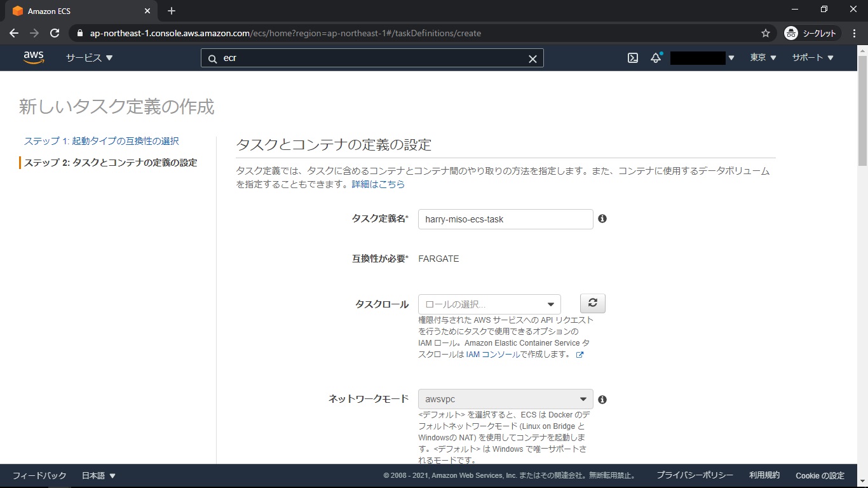Expand the task role selection dropdown

[489, 304]
